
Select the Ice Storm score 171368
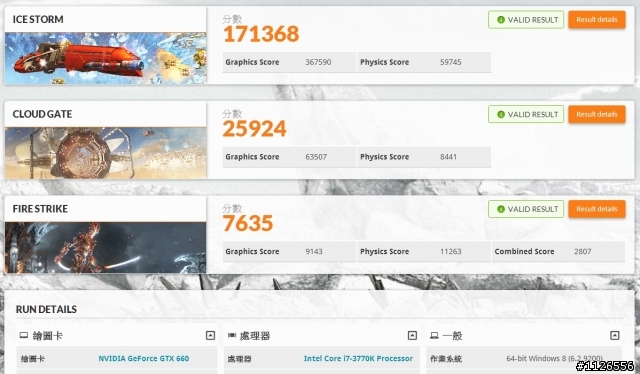pyautogui.click(x=261, y=34)
